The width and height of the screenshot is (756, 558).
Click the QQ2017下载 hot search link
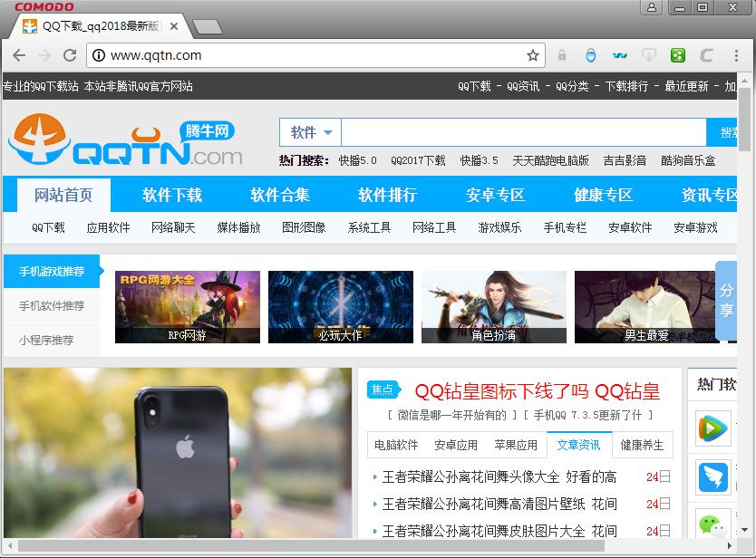click(x=418, y=160)
